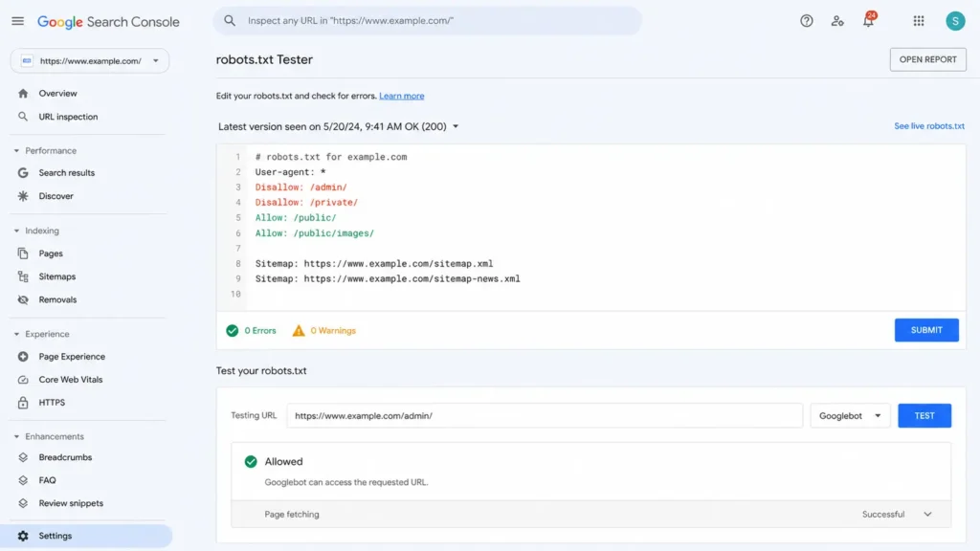Click the HTTPS lock icon
The height and width of the screenshot is (551, 980).
[x=23, y=403]
